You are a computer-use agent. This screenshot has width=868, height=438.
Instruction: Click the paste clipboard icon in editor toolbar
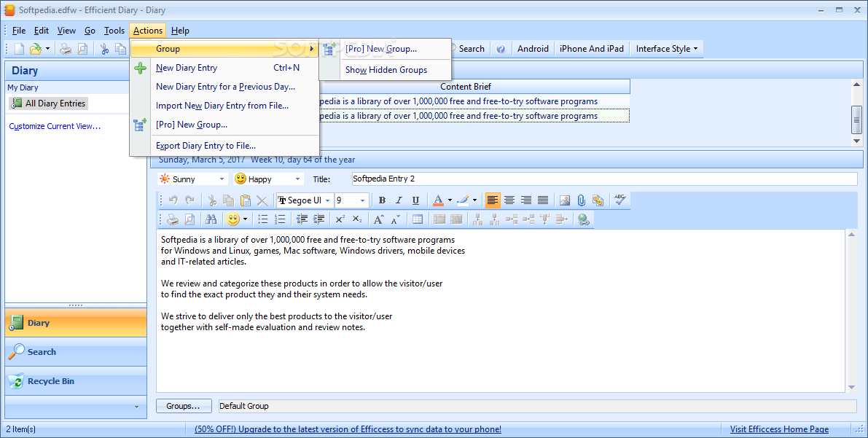tap(245, 200)
